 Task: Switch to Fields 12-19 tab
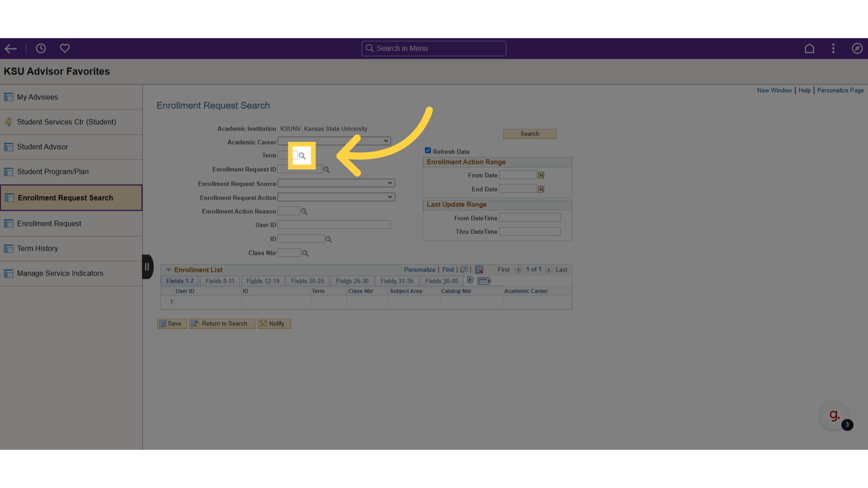pyautogui.click(x=263, y=281)
